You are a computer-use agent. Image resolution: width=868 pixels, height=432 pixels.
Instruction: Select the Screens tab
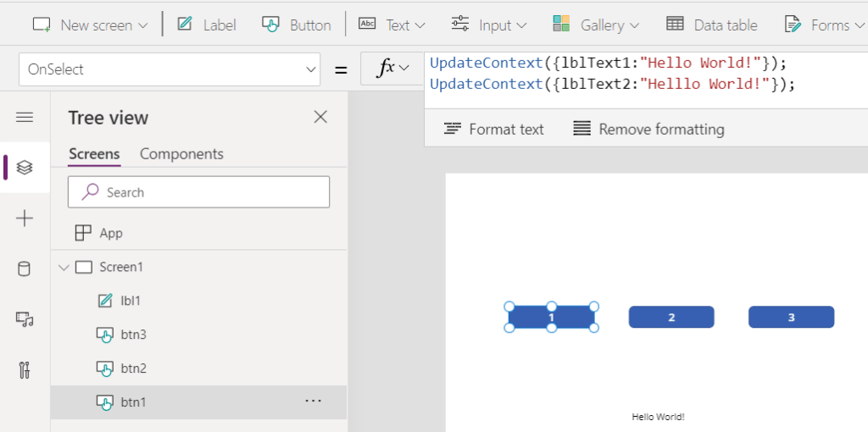[x=94, y=153]
